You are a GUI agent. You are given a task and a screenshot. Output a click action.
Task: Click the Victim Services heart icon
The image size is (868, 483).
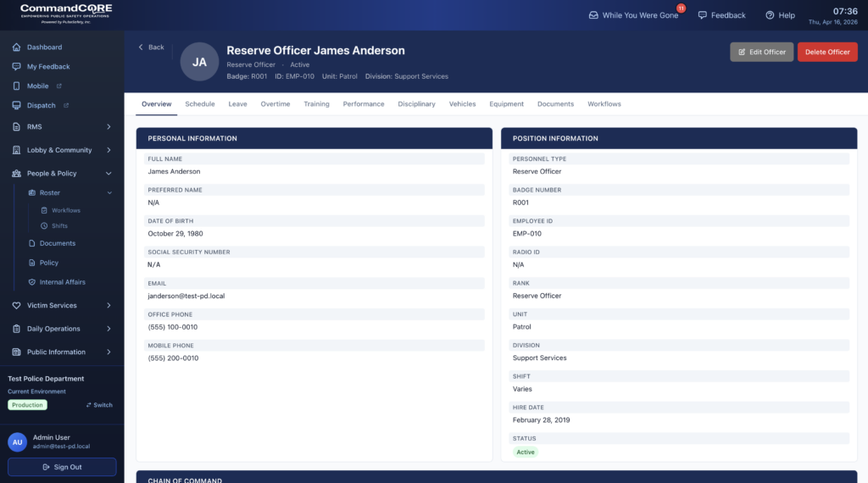pyautogui.click(x=17, y=306)
